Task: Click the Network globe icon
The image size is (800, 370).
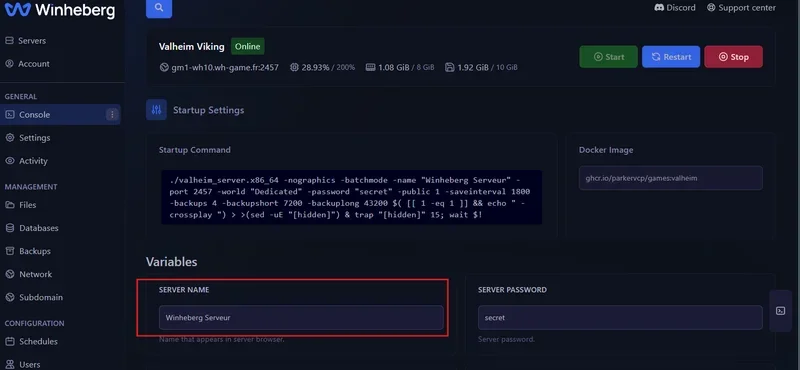Action: [x=9, y=274]
